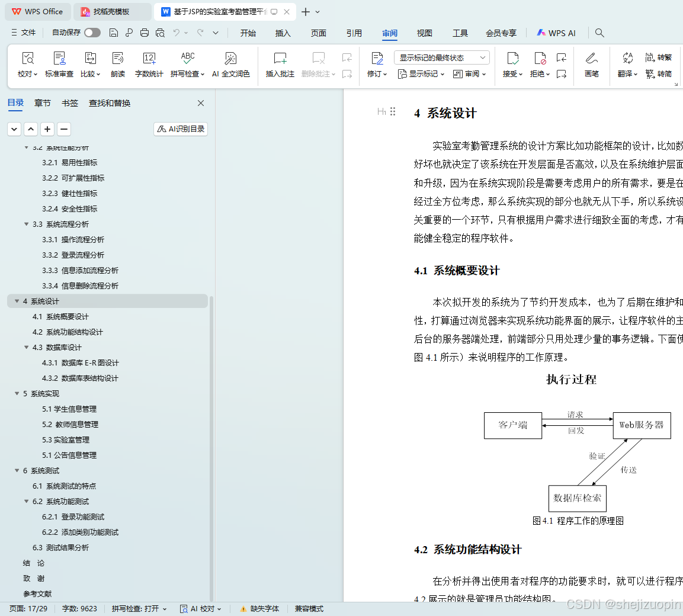Viewport: 683px width, 616px height.
Task: Run 字数统计 word count
Action: (x=149, y=64)
